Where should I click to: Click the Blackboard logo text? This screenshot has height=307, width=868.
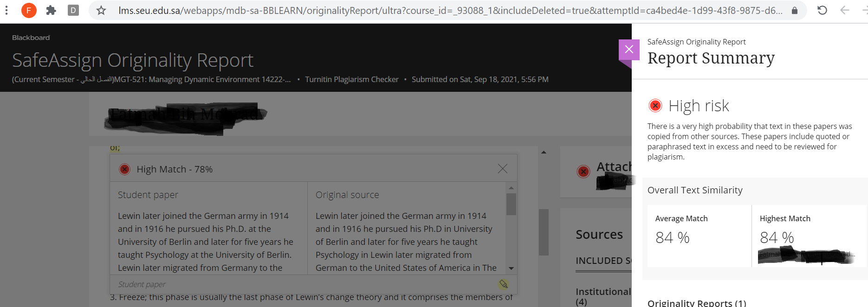click(x=31, y=38)
